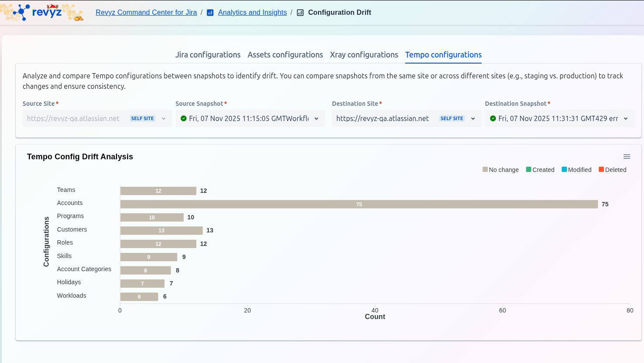This screenshot has width=644, height=363.
Task: Click the Configuration Drift breadcrumb icon
Action: [300, 13]
